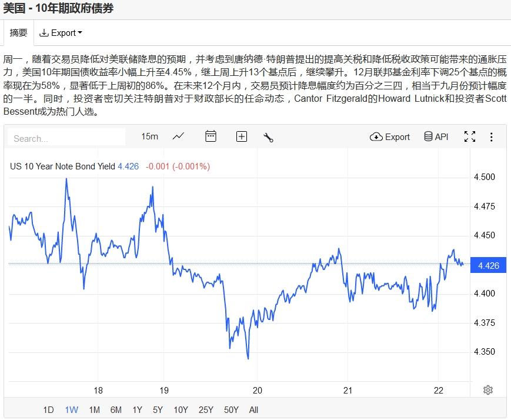Open the three-dot more options menu
Screen dimensions: 511x420
(492, 136)
